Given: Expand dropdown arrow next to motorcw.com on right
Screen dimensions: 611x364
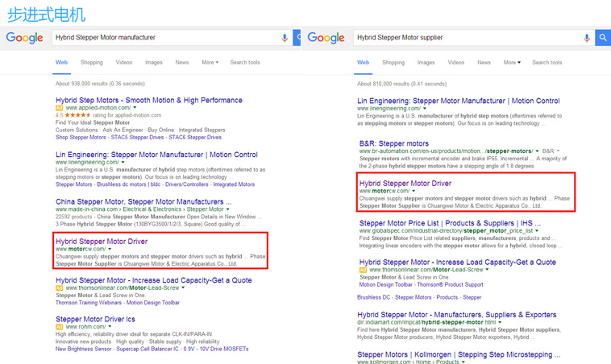Looking at the screenshot, I should [x=414, y=191].
